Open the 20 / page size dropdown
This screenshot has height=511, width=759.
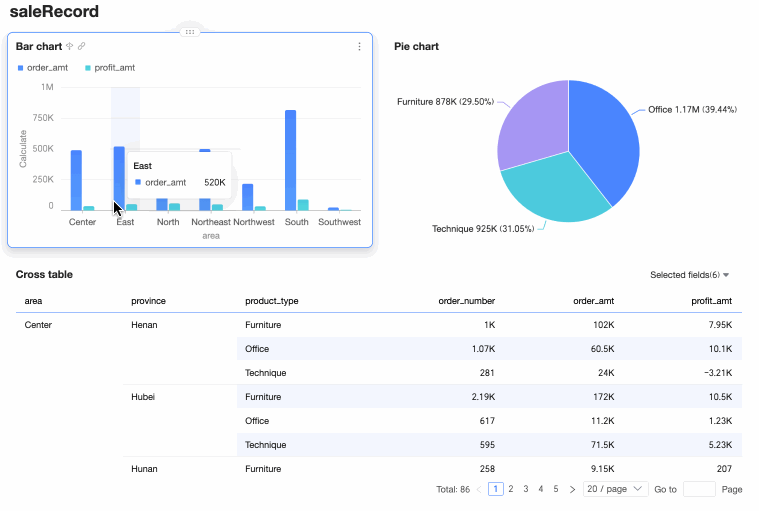(x=615, y=489)
